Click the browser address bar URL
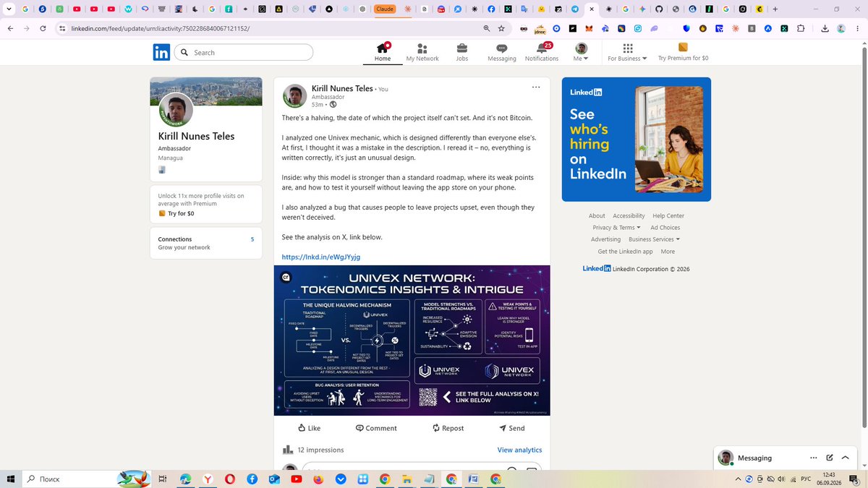 (160, 28)
